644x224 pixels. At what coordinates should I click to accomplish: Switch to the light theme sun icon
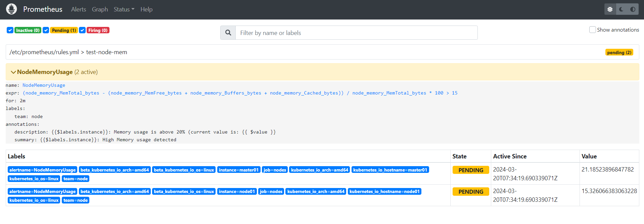(610, 9)
